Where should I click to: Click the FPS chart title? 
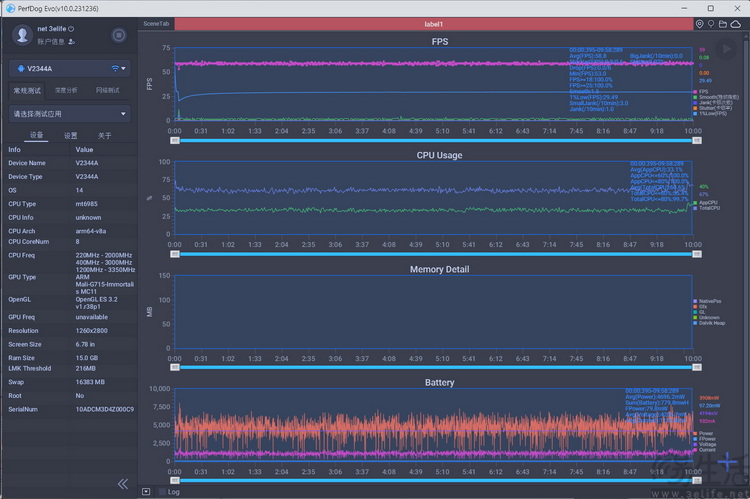pos(440,42)
